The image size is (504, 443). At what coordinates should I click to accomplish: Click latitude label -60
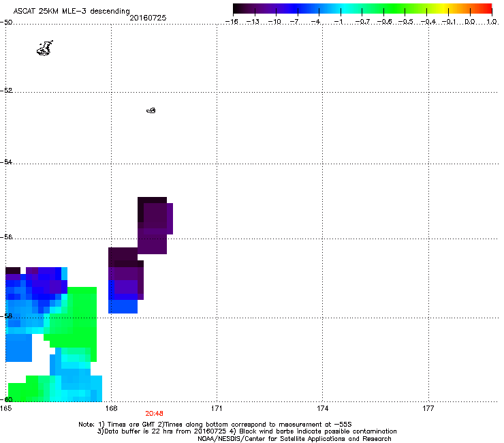tap(6, 399)
